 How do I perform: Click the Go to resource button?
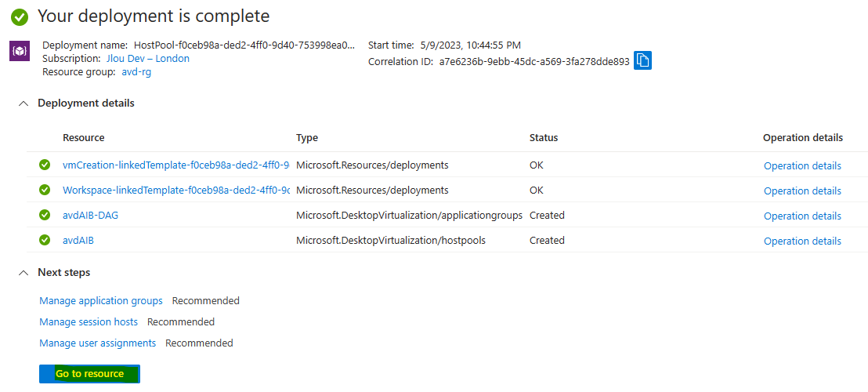pos(89,374)
